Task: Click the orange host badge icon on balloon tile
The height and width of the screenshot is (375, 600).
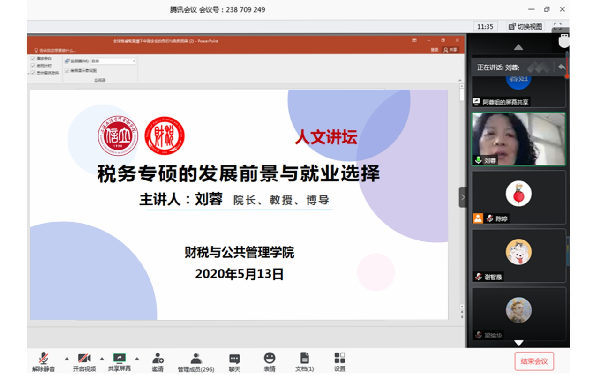Action: (478, 218)
